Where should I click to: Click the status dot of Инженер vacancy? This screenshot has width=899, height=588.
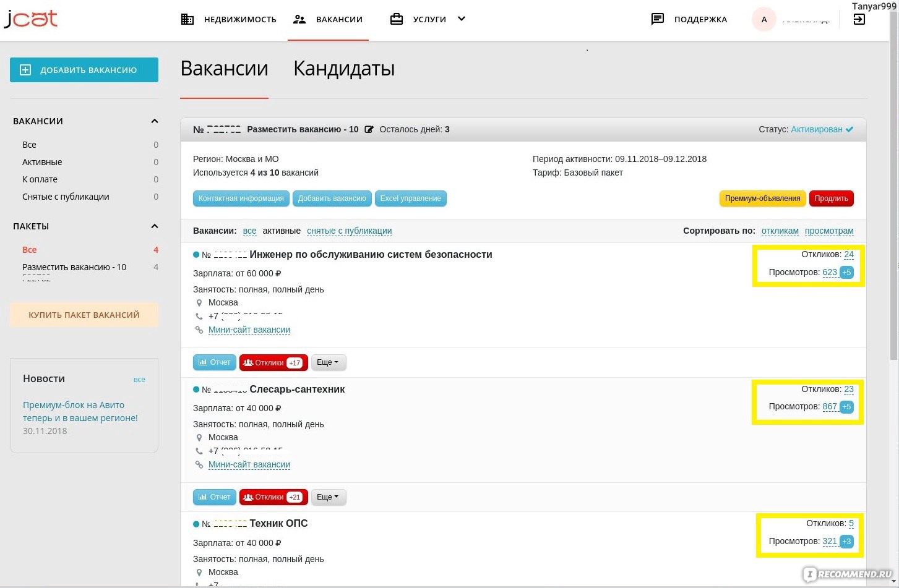pyautogui.click(x=196, y=255)
